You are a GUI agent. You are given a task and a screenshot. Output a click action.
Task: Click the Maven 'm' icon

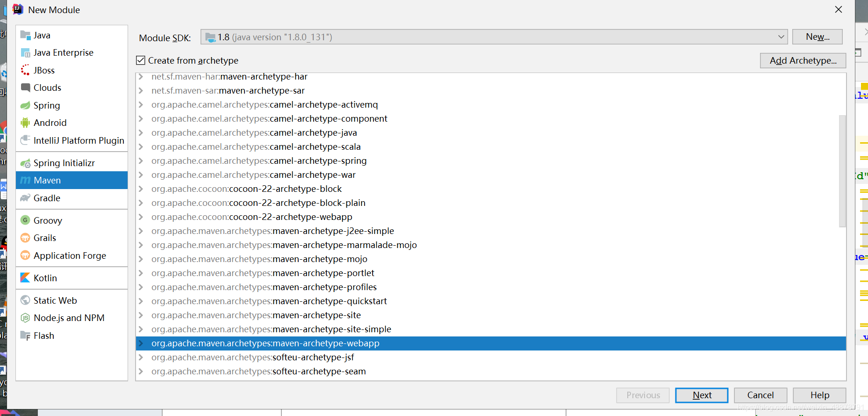click(25, 181)
